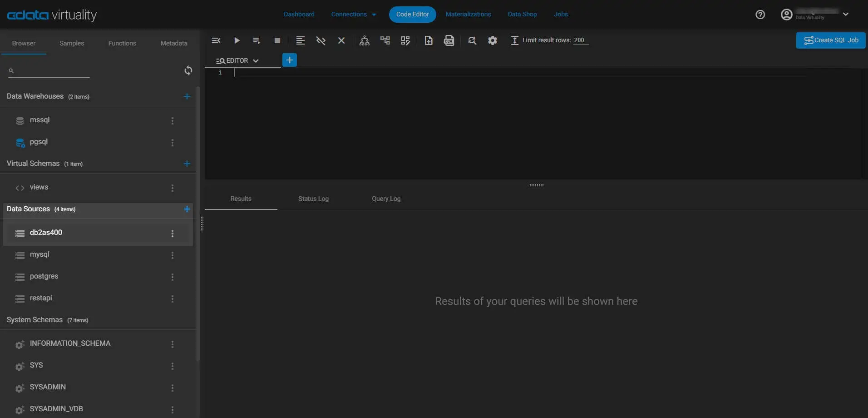Click the new file plus-page icon
This screenshot has width=868, height=418.
coord(428,40)
